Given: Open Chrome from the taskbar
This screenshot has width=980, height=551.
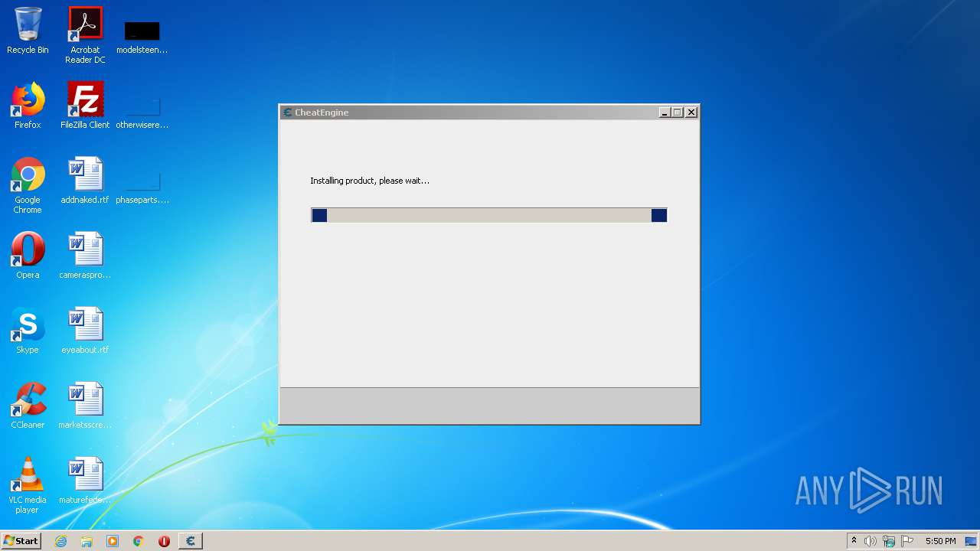Looking at the screenshot, I should pos(139,541).
